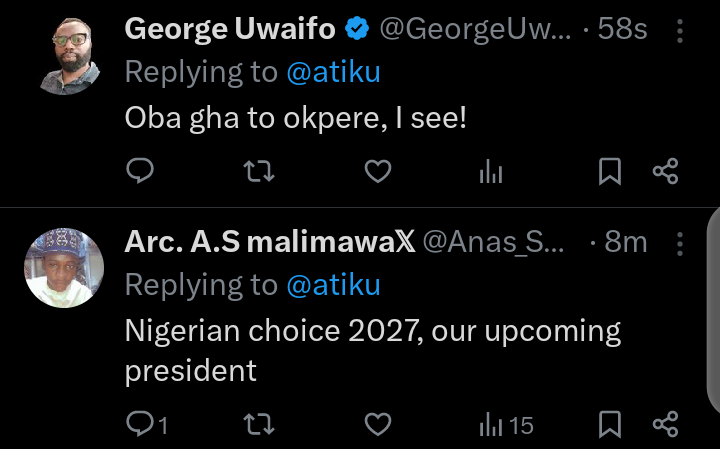Open @atiku link in malimawa's reply
Screen dimensions: 720x449
(334, 286)
